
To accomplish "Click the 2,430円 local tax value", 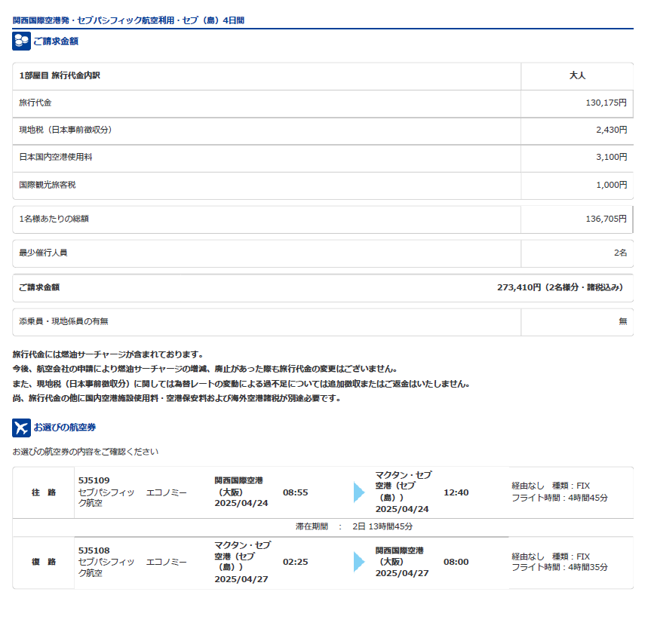I will click(612, 130).
